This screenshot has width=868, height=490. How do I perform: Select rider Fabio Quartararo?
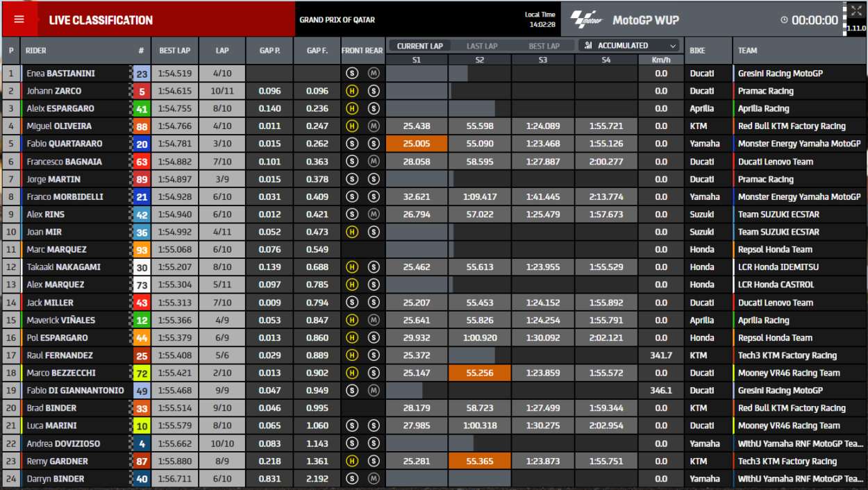point(64,144)
